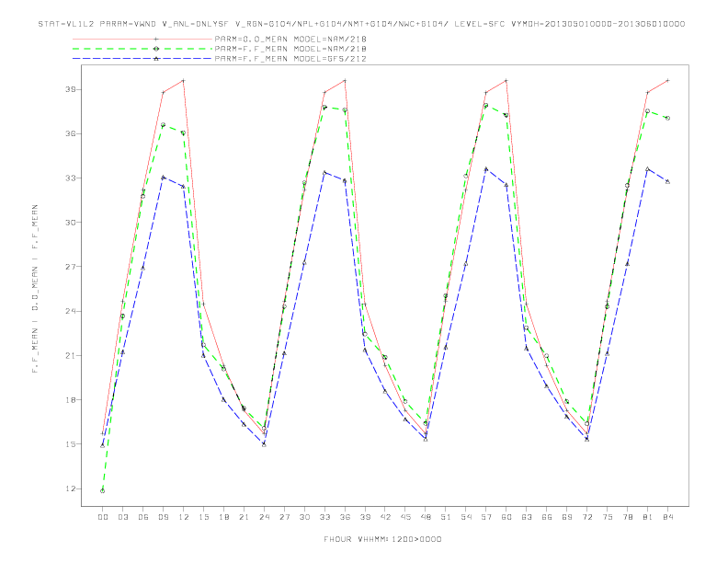Click x-axis tick label 12
Screen dimensions: 728x563
pos(184,517)
